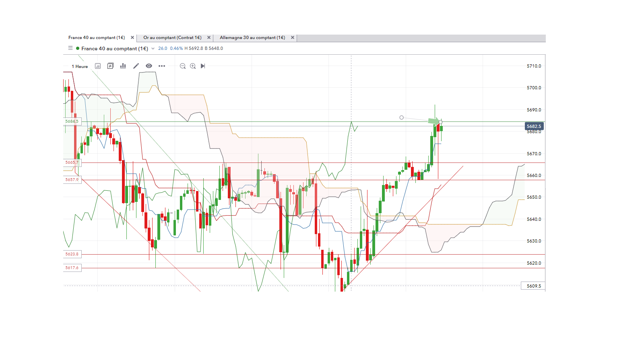Open the date range picker icon

click(98, 66)
